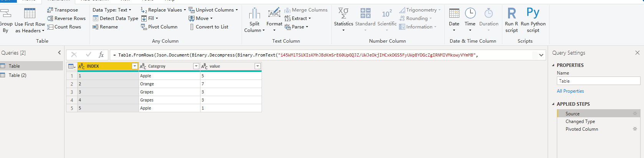The image size is (644, 158).
Task: Collapse the PROPERTIES section
Action: pyautogui.click(x=553, y=65)
